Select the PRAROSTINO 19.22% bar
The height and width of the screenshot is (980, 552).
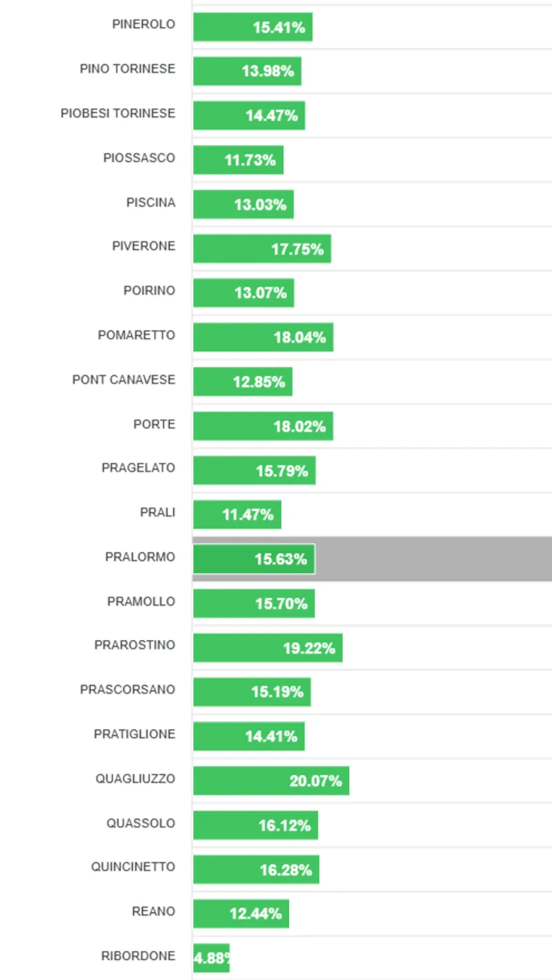click(x=268, y=648)
